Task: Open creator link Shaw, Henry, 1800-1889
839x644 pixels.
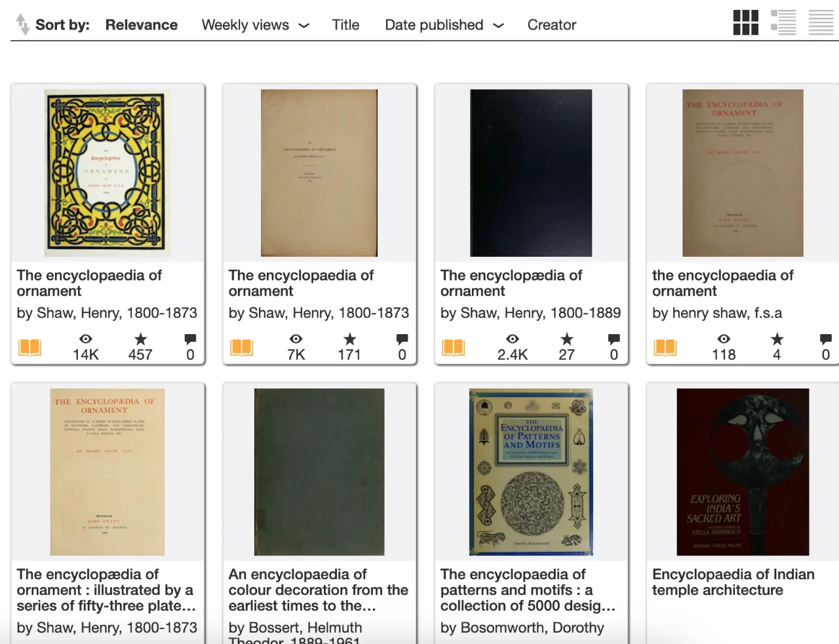Action: (540, 313)
